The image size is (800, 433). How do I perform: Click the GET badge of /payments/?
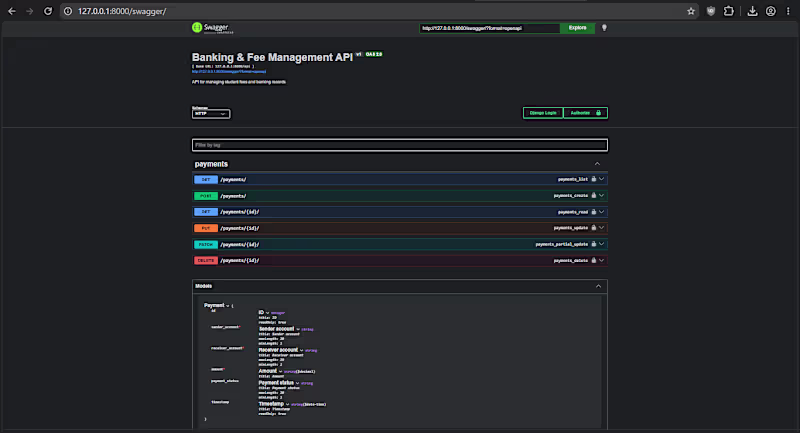206,180
